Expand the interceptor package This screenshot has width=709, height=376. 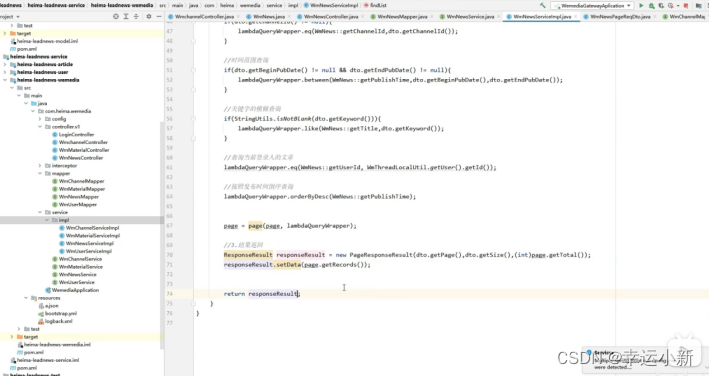(x=40, y=166)
